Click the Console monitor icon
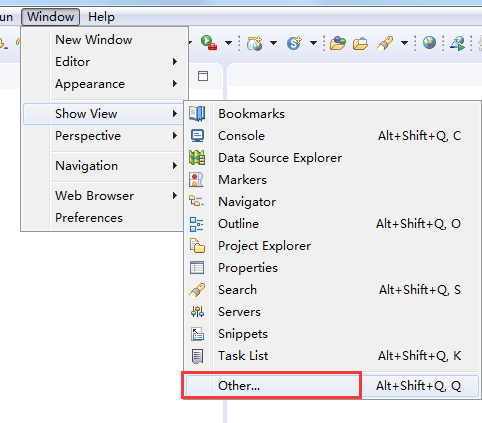Viewport: 482px width, 423px height. pos(197,136)
